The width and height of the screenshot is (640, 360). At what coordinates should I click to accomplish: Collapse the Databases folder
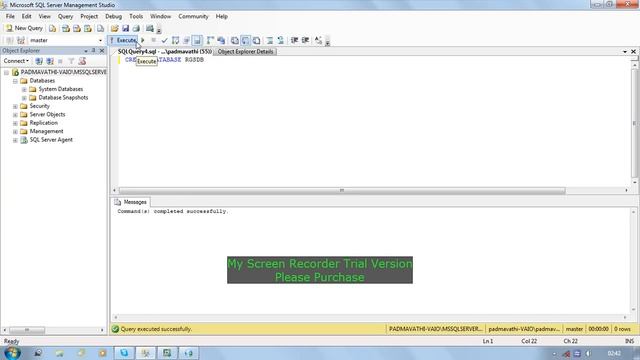click(x=15, y=81)
